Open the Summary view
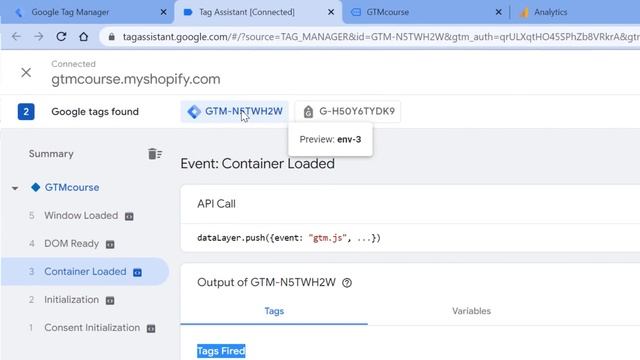 click(x=51, y=154)
